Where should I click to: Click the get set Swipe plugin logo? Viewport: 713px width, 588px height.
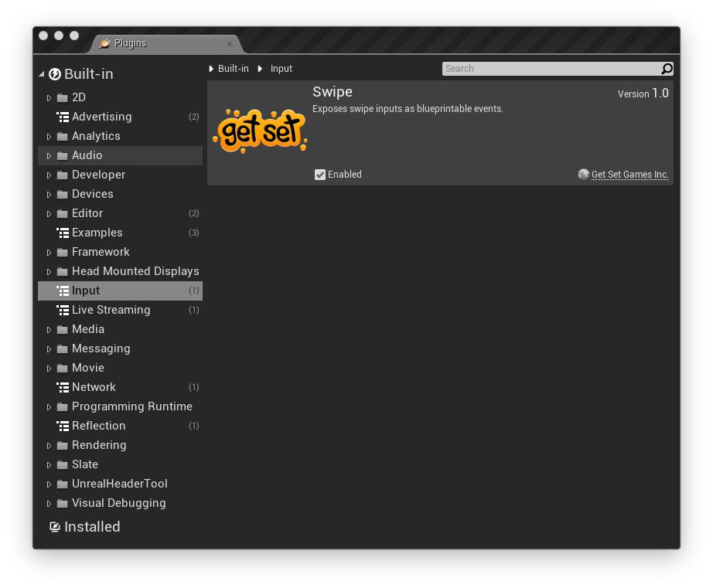[260, 131]
